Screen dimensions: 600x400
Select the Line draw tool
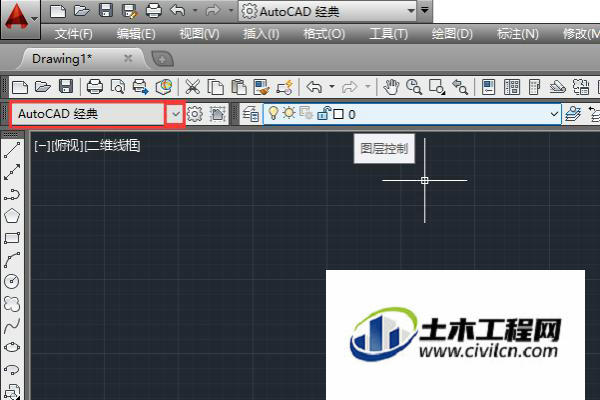pyautogui.click(x=12, y=150)
